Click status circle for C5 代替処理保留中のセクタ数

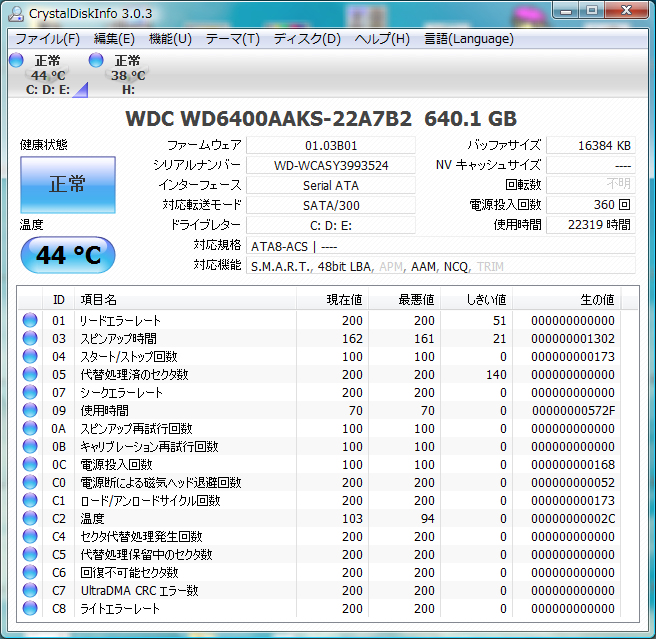pos(30,554)
